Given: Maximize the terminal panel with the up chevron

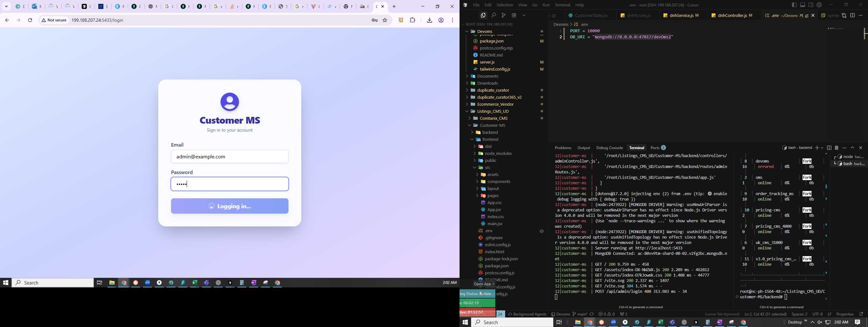Looking at the screenshot, I should 852,148.
